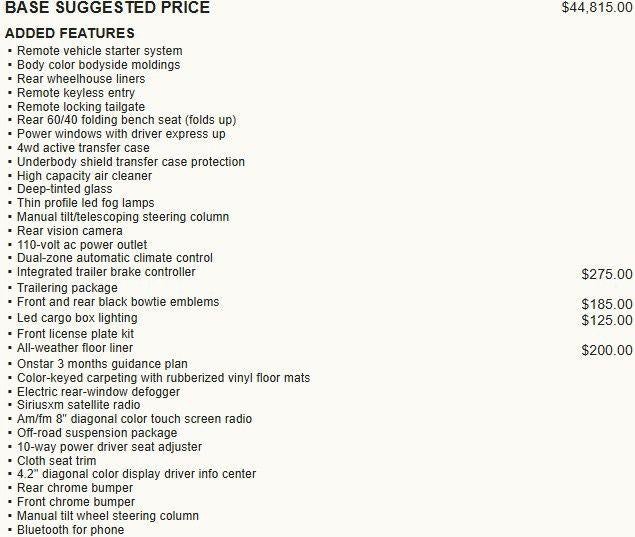Select Front and rear black bowtie emblems
The image size is (635, 537).
[118, 302]
